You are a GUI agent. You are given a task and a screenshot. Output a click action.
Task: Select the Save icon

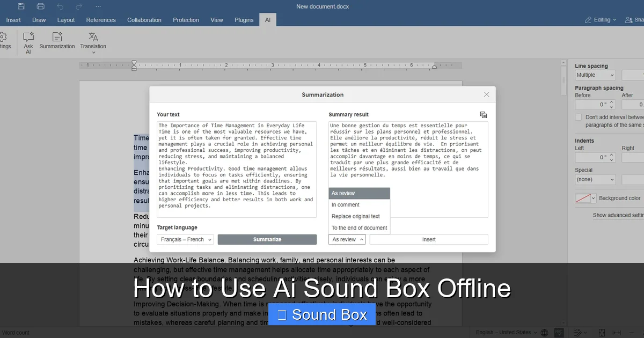point(20,6)
